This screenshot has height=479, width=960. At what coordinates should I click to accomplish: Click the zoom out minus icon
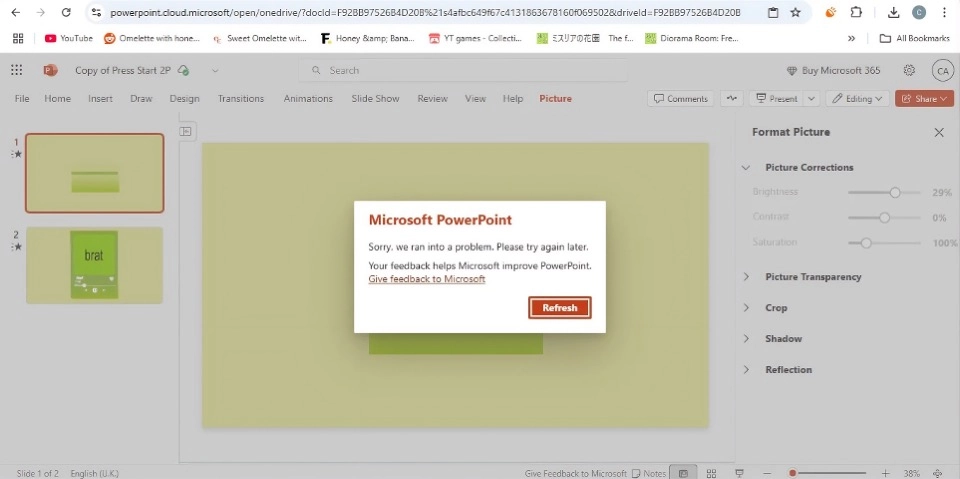tap(767, 473)
